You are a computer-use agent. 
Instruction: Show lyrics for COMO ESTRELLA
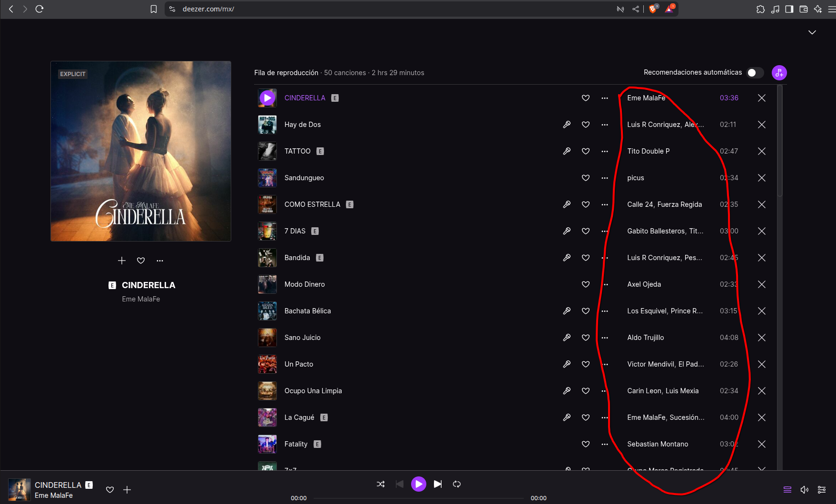567,204
